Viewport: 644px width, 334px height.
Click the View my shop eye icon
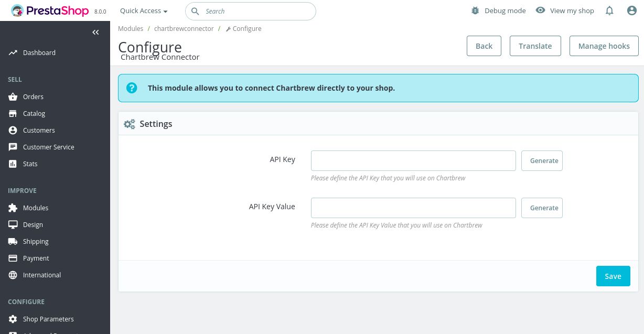540,10
